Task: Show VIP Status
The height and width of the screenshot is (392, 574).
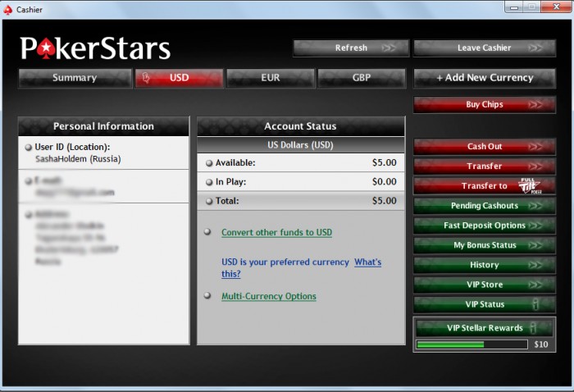Action: tap(485, 304)
